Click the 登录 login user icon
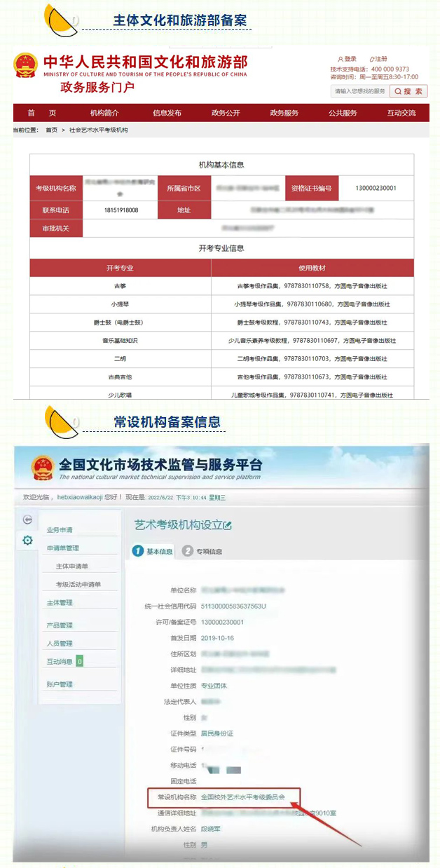 pos(341,59)
